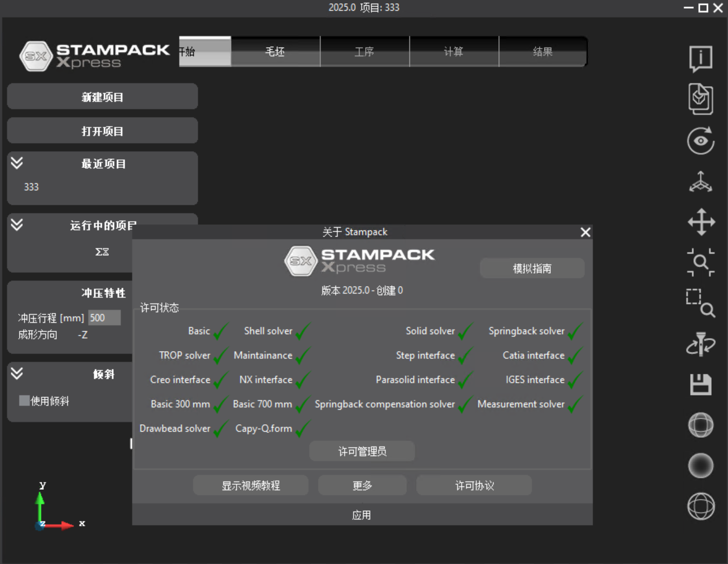Click the isometric axes view icon
This screenshot has width=728, height=564.
pyautogui.click(x=700, y=181)
